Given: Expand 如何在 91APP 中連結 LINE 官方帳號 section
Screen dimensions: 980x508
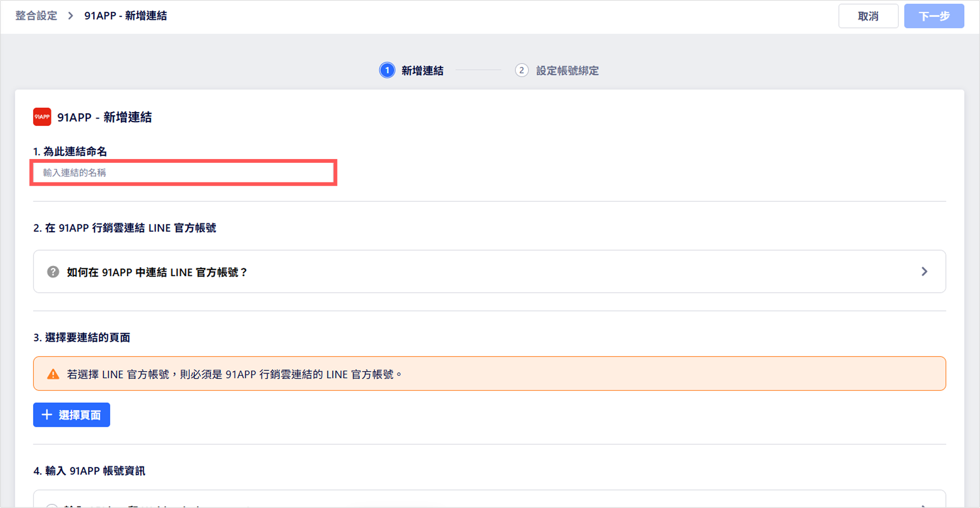Looking at the screenshot, I should (489, 272).
